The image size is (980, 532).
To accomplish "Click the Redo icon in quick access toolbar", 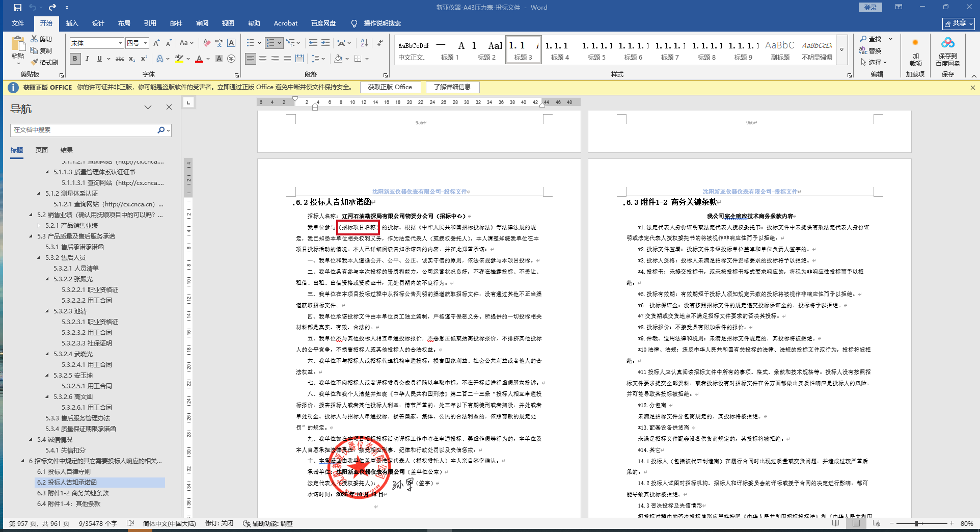I will [52, 8].
